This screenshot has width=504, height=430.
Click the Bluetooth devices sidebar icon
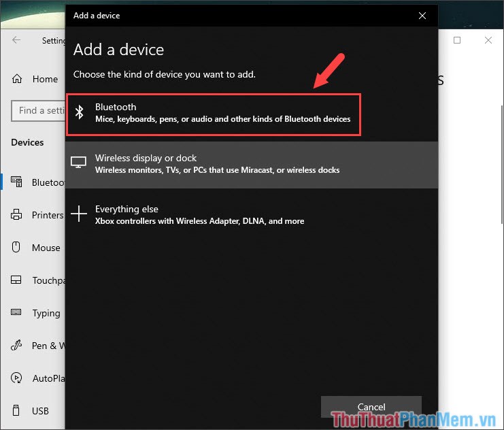tap(16, 182)
